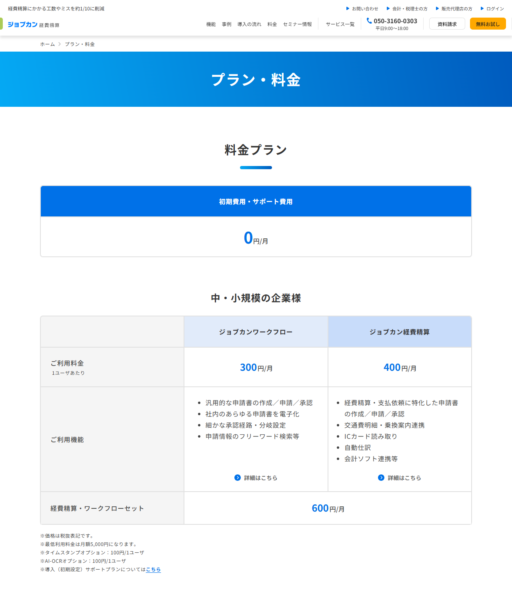Click the 会計ソフト連携等 feature bullet

[x=371, y=458]
